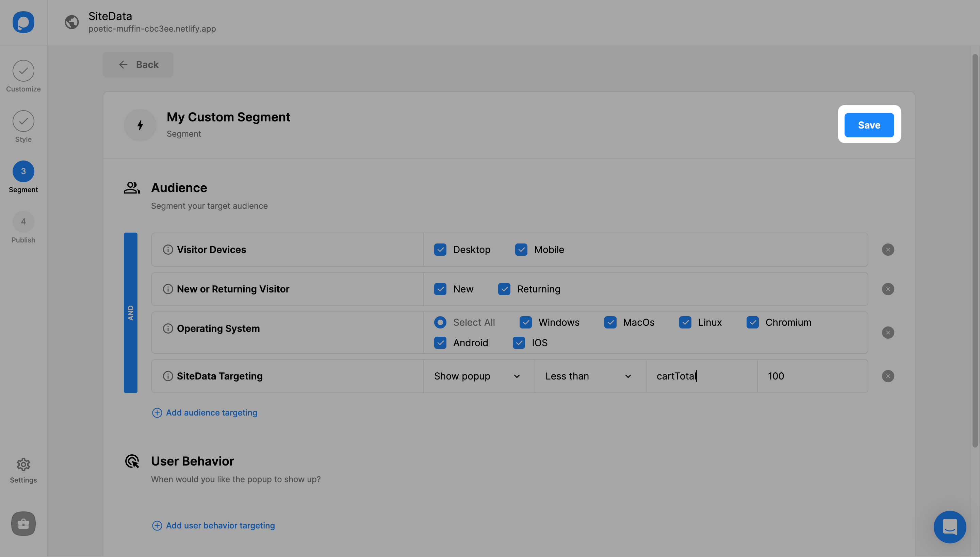The width and height of the screenshot is (980, 557).
Task: Toggle the Desktop visitor device checkbox
Action: (440, 250)
